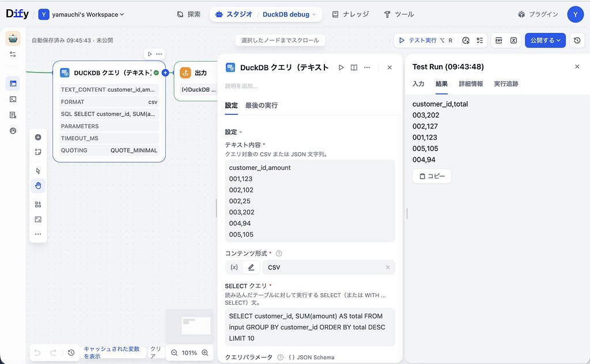This screenshot has height=364, width=590.
Task: Open the DuckDB debug app dropdown
Action: point(289,14)
